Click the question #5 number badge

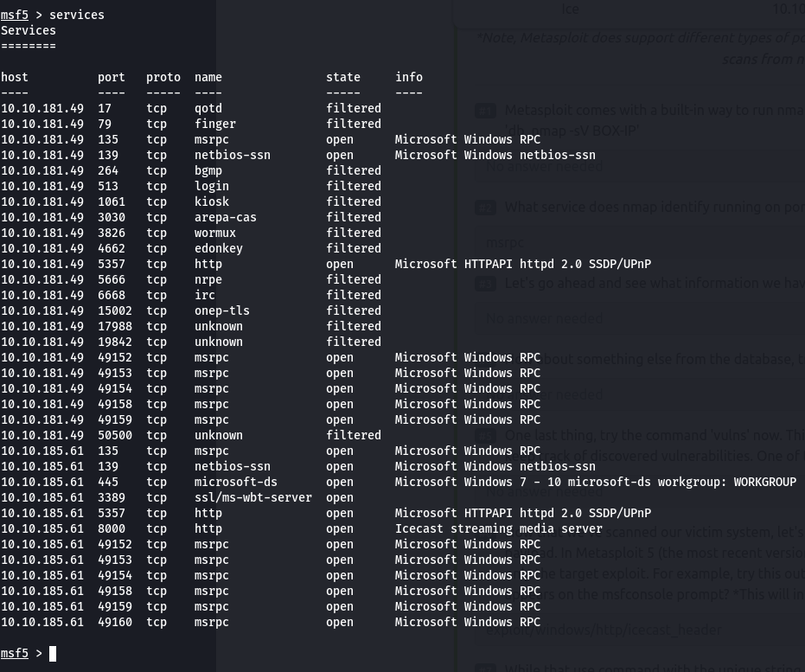(x=486, y=434)
